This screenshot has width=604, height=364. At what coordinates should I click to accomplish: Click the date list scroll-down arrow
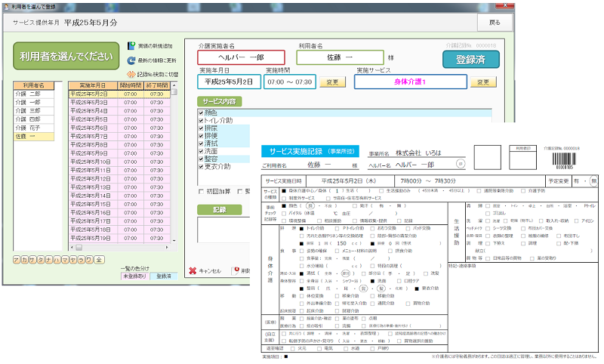174,241
